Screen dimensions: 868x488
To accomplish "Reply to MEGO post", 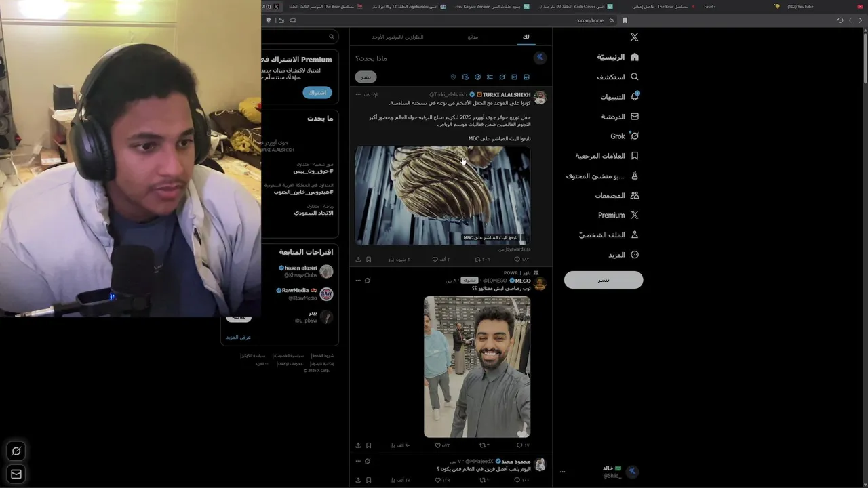I will (523, 445).
